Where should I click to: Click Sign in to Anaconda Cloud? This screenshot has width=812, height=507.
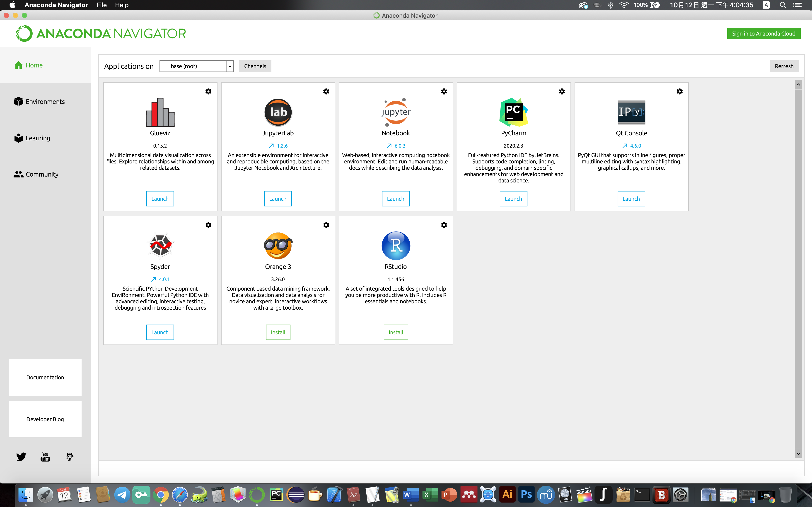click(764, 33)
